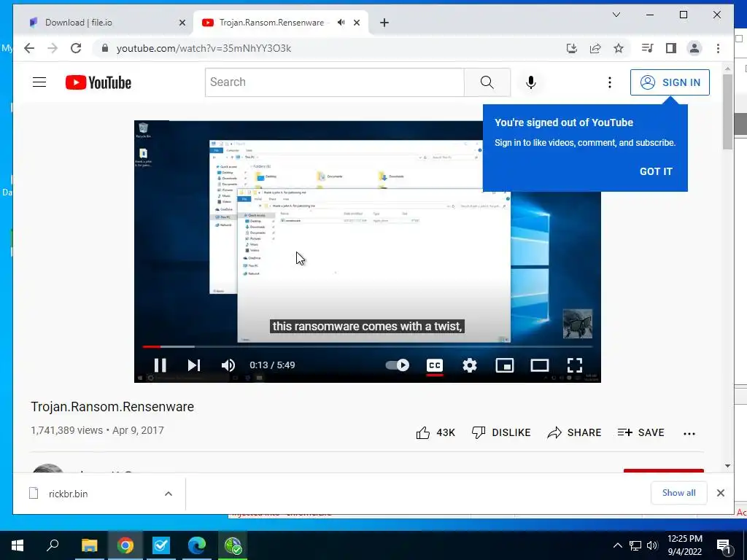Click the DISLIKE button

(x=500, y=432)
